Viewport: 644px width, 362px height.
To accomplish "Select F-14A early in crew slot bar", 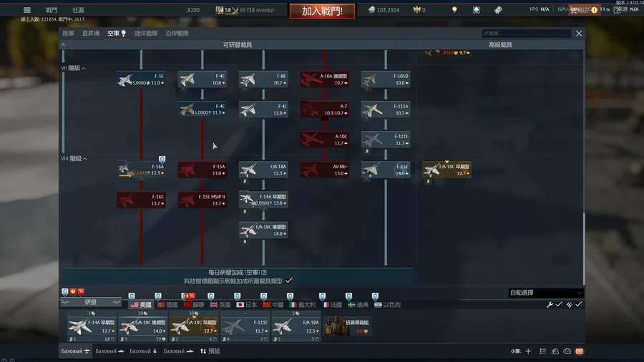I will [92, 326].
